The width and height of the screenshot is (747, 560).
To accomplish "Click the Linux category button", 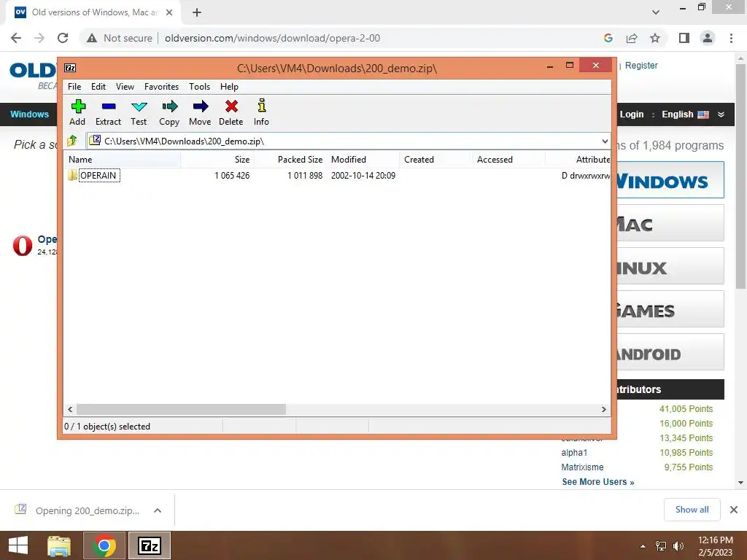I will point(671,265).
